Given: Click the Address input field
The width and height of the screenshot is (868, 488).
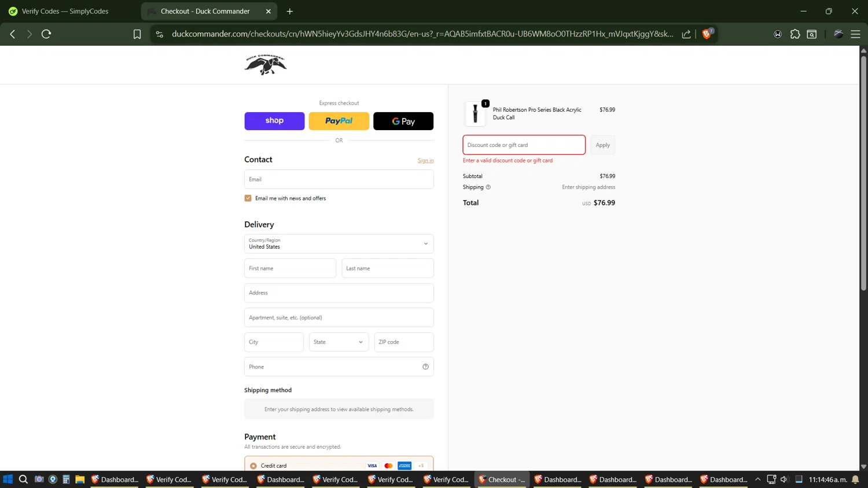Looking at the screenshot, I should (x=339, y=293).
